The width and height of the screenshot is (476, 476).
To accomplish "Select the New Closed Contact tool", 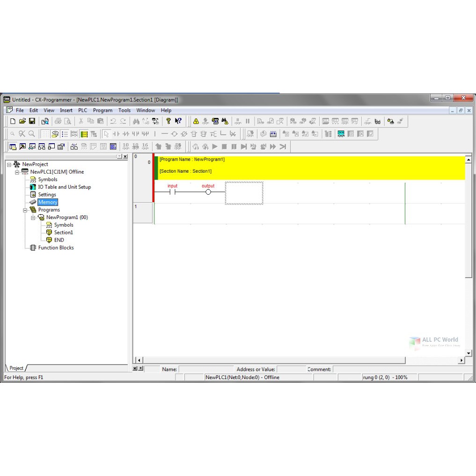I will coord(126,134).
